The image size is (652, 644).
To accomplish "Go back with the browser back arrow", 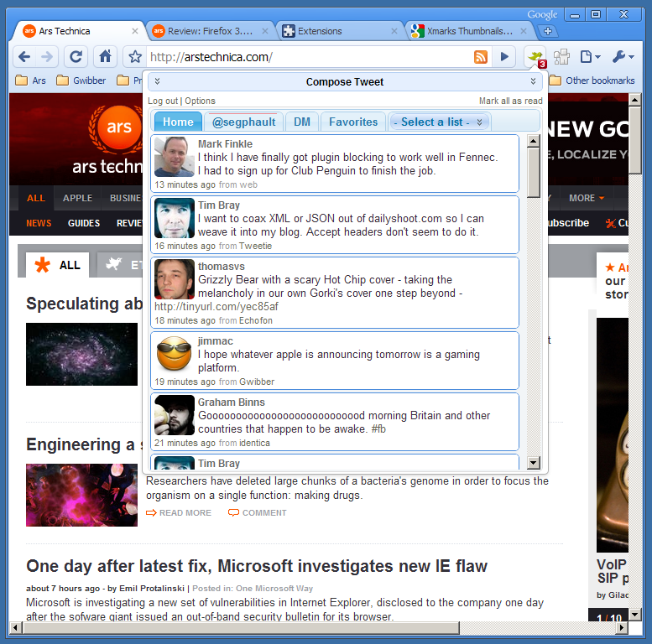I will [x=24, y=56].
